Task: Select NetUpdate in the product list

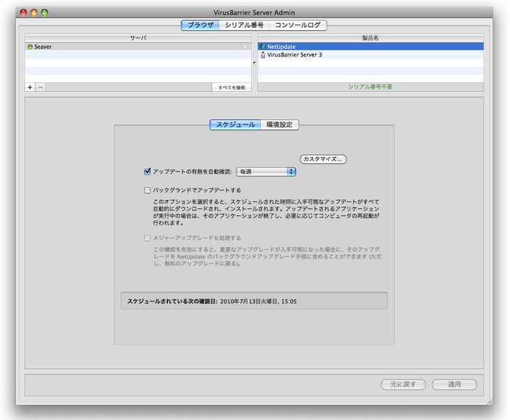Action: pyautogui.click(x=370, y=47)
